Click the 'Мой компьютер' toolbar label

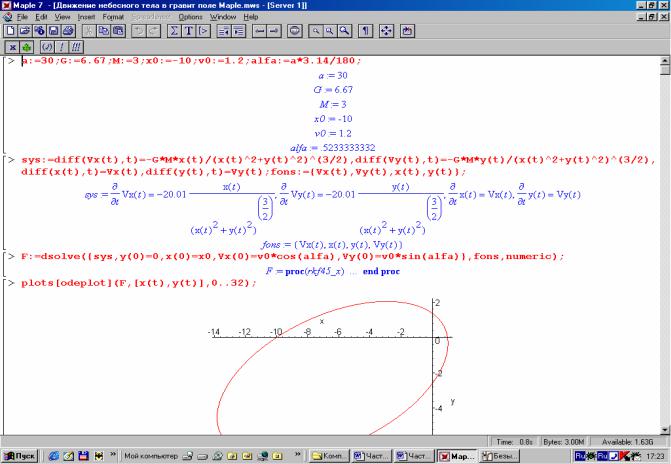[151, 456]
